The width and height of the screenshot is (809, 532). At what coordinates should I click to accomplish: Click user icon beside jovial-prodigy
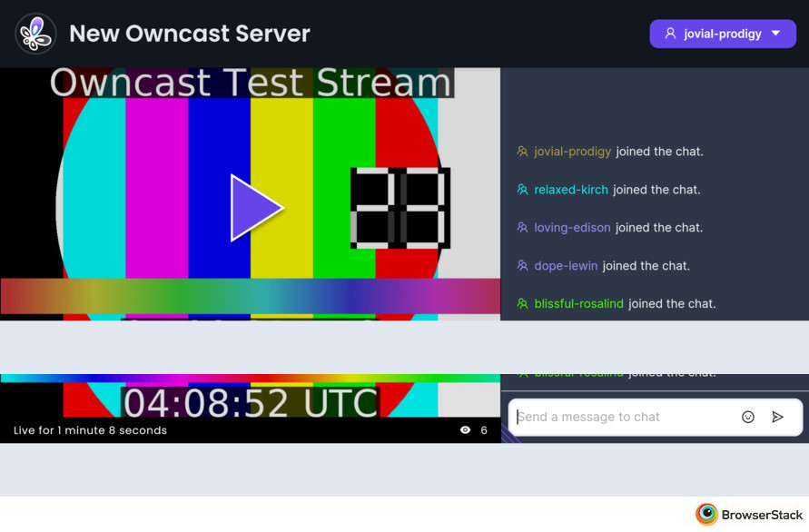[522, 152]
